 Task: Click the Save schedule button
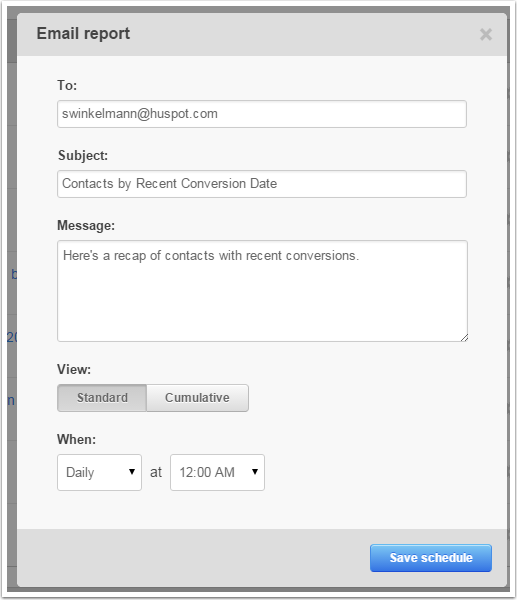[431, 558]
